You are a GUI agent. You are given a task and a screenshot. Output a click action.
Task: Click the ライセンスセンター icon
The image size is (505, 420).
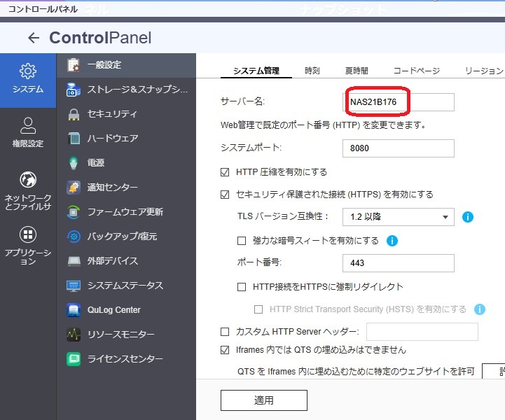tap(74, 359)
